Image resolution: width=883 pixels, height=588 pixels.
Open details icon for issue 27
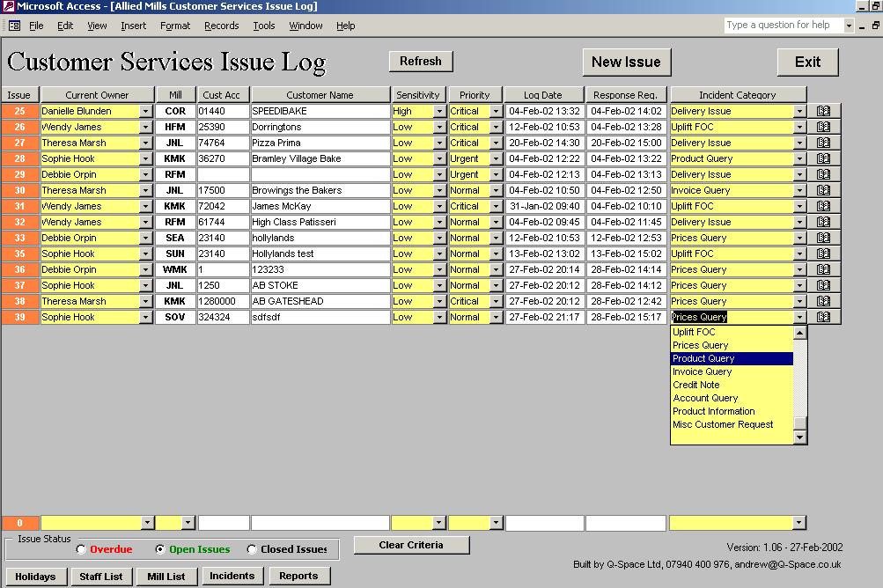click(824, 143)
